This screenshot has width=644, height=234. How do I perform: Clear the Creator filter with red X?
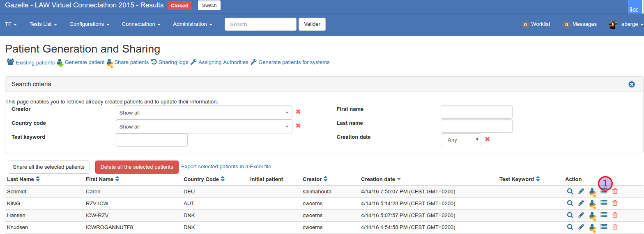pyautogui.click(x=299, y=112)
